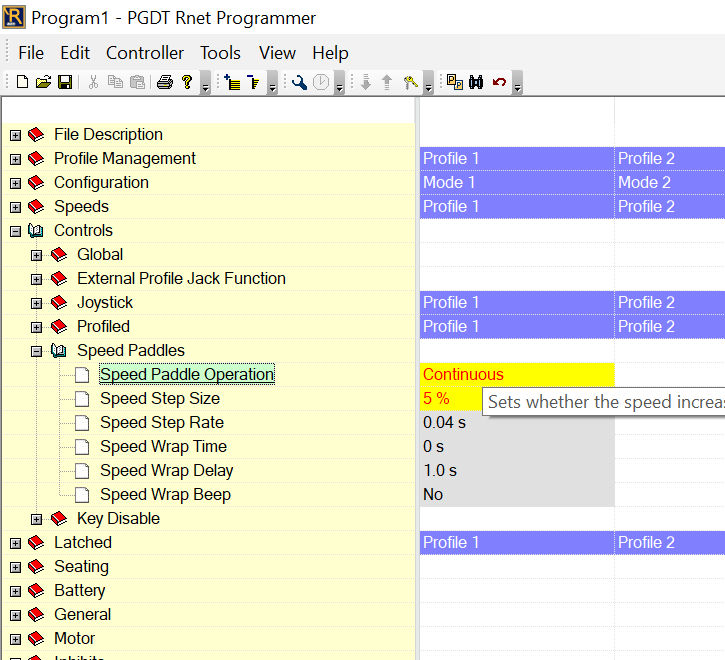Collapse the Speed Paddles node

point(37,351)
